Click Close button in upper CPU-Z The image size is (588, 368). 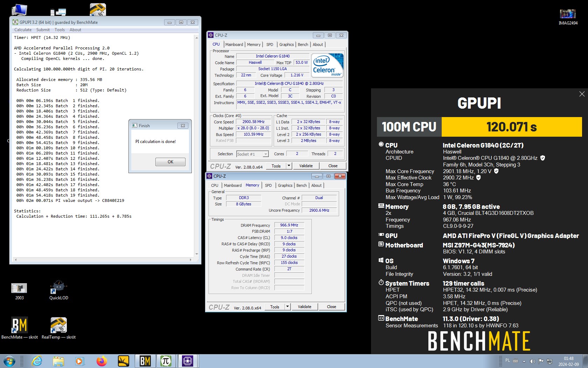coord(333,166)
